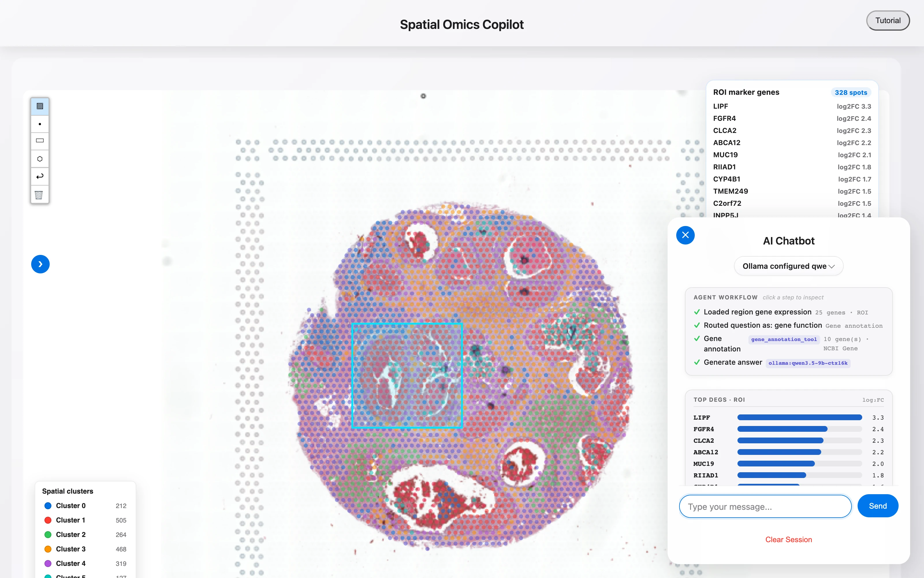Select the polygon hexagon drawing tool
The width and height of the screenshot is (924, 578).
40,159
